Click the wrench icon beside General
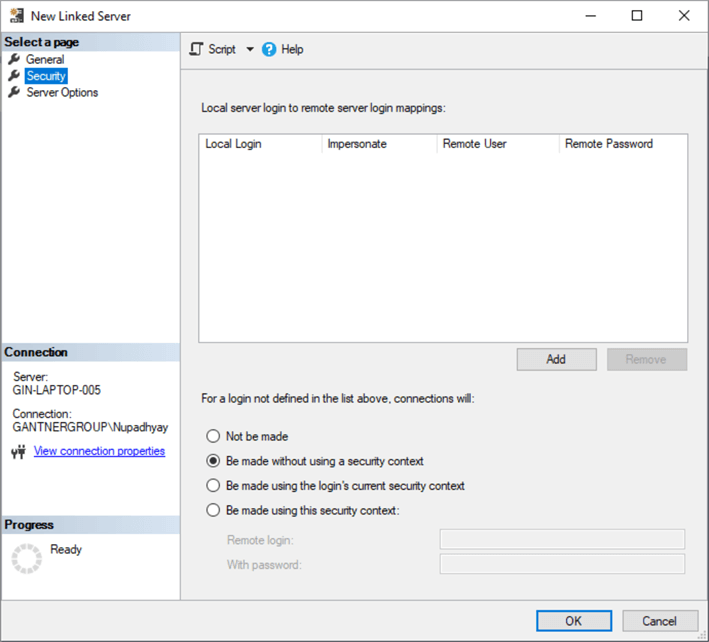Screen dimensions: 709x642 click(x=14, y=60)
